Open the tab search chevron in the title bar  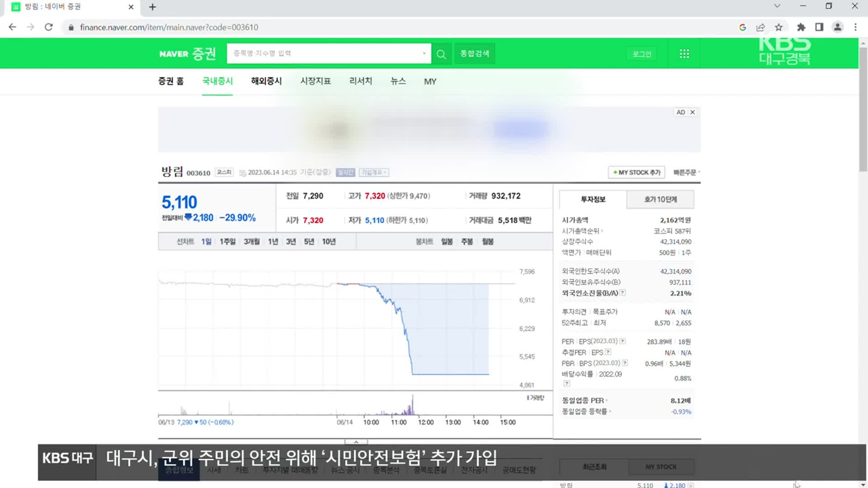tap(777, 6)
